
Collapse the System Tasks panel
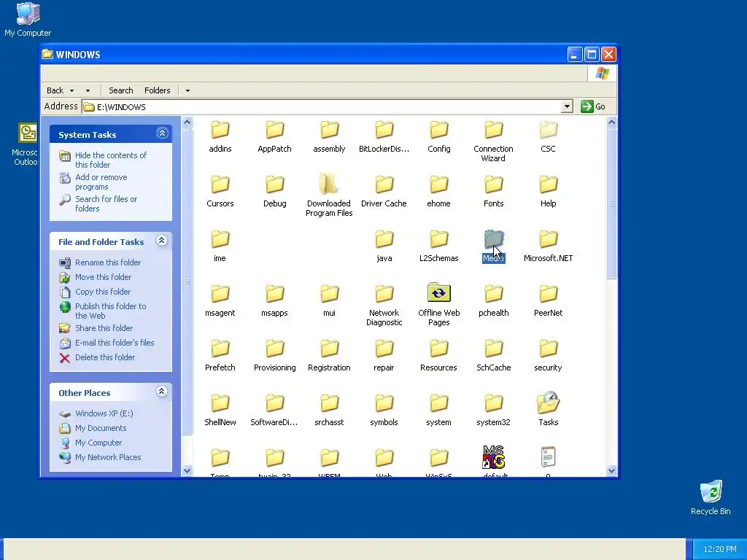coord(162,133)
